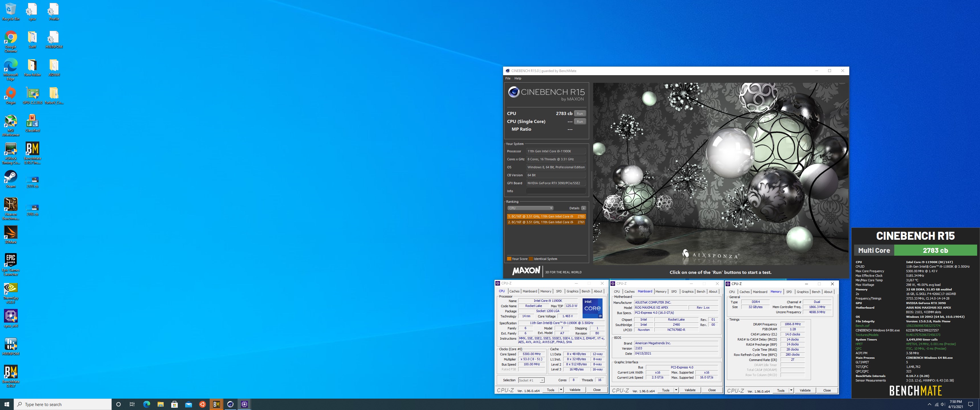Screen dimensions: 980x410
Task: Select the ThermSpy desktop icon
Action: 11,293
